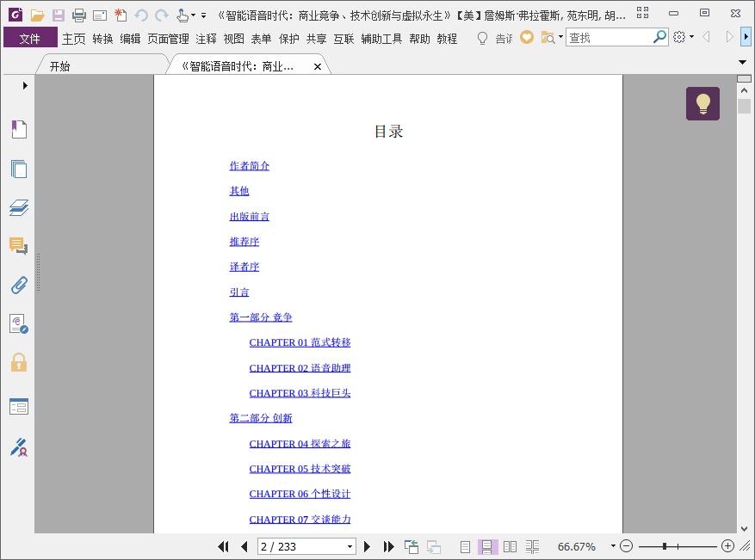Click the email envelope icon in toolbar
The width and height of the screenshot is (755, 560).
pyautogui.click(x=100, y=15)
